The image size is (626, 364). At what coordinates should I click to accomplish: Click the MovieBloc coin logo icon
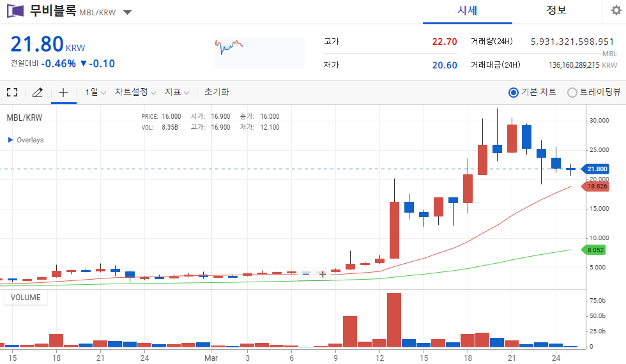(15, 11)
